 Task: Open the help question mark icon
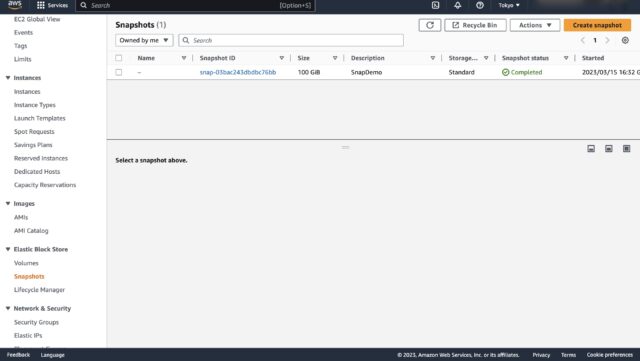480,5
